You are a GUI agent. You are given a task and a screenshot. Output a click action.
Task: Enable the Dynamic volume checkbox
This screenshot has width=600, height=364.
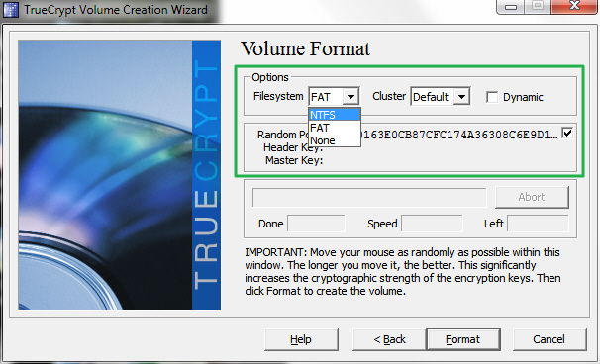[x=492, y=97]
